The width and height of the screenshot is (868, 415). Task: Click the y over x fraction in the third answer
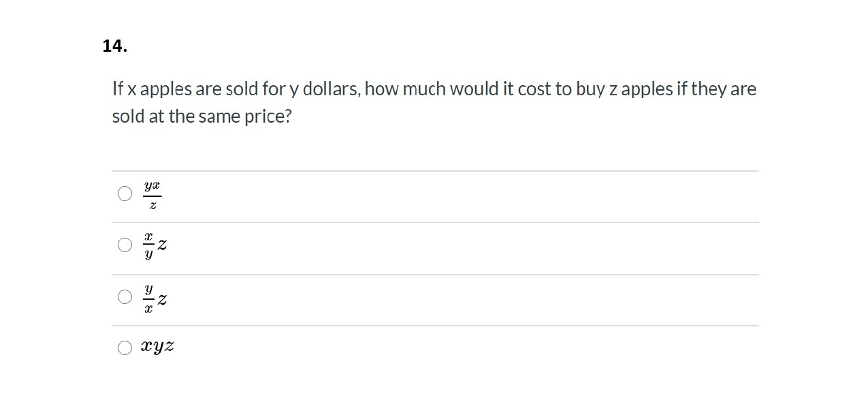(x=148, y=297)
